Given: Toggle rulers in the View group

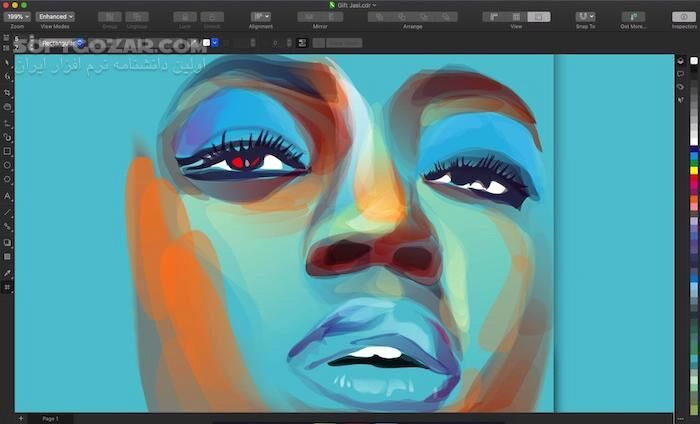Looking at the screenshot, I should coord(494,17).
